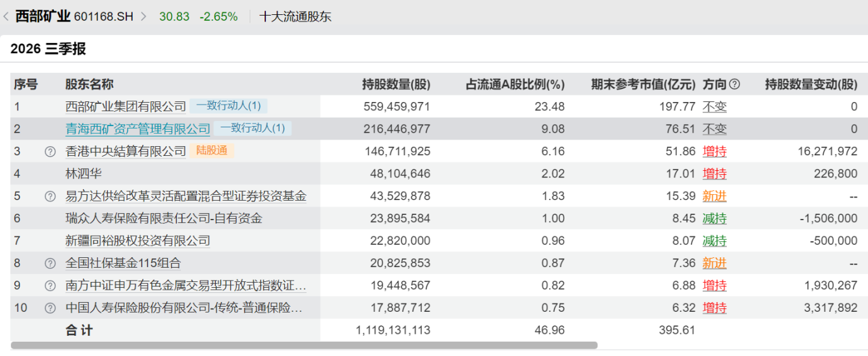Click market value 197.77

pos(677,107)
